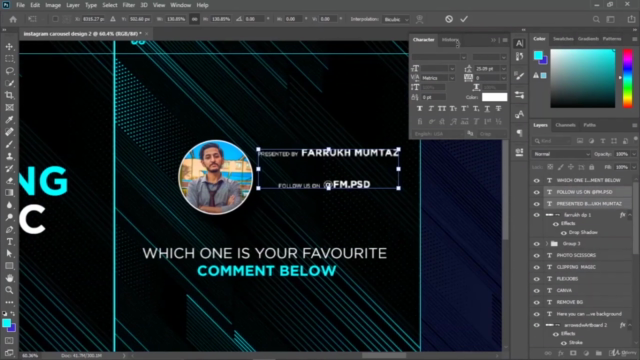
Task: Hide the FOLLOW US ON @FM.PSD layer
Action: (x=537, y=192)
